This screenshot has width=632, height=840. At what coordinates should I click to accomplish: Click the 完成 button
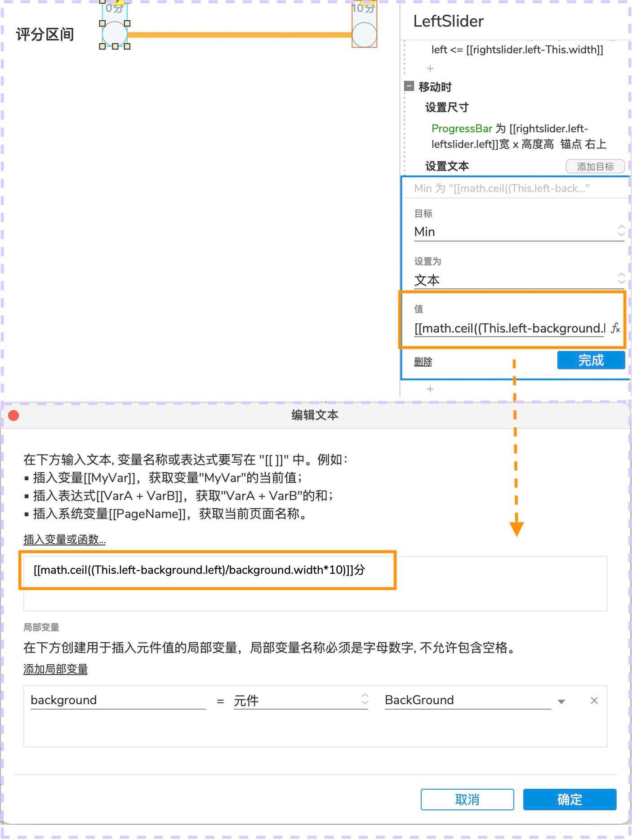591,360
